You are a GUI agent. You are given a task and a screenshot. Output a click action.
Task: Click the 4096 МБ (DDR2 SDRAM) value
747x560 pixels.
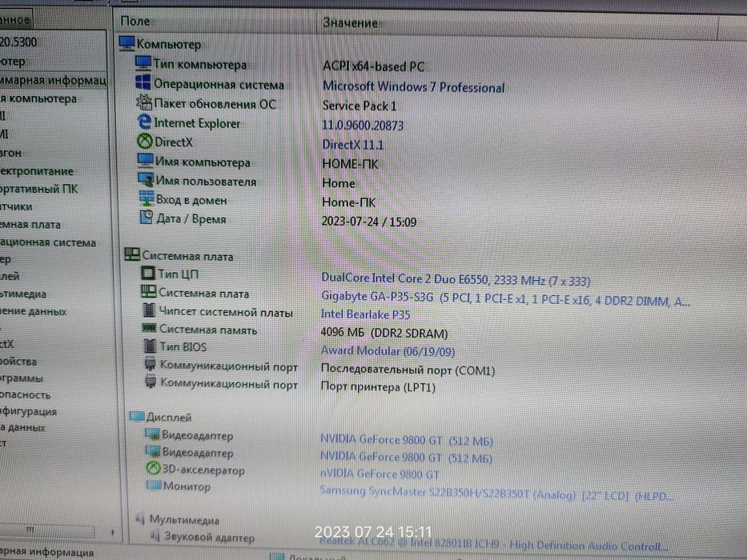pyautogui.click(x=384, y=333)
